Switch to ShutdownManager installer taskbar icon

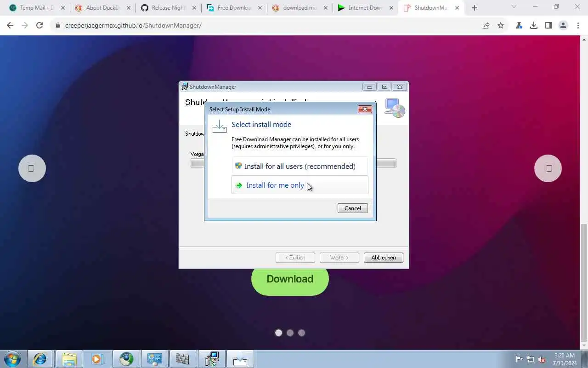211,359
